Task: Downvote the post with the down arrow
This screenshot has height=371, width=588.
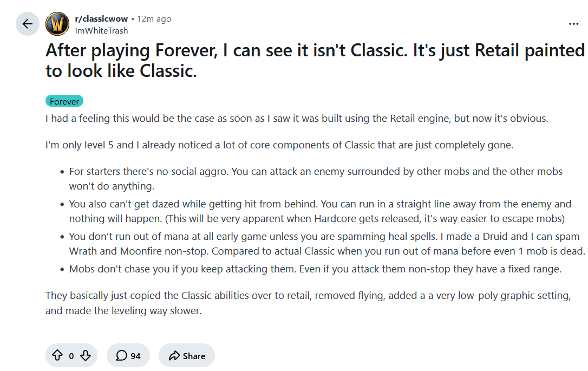Action: pos(86,355)
